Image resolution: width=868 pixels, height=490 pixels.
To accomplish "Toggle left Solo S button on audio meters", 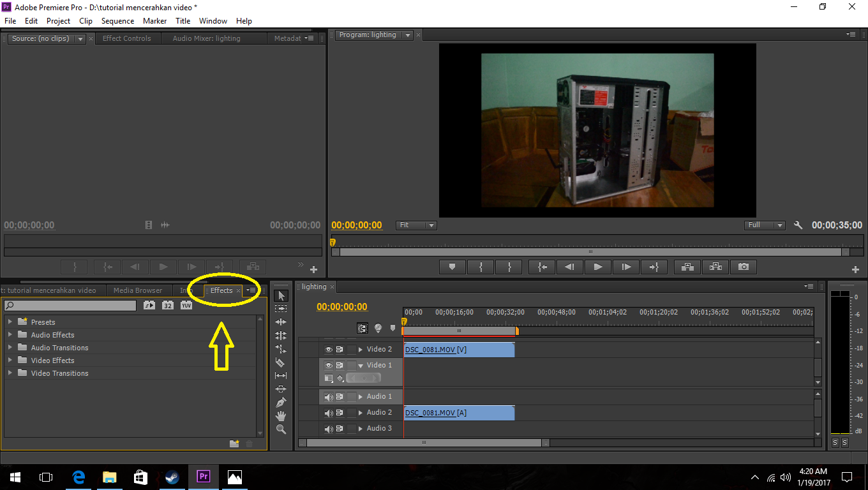I will 835,443.
